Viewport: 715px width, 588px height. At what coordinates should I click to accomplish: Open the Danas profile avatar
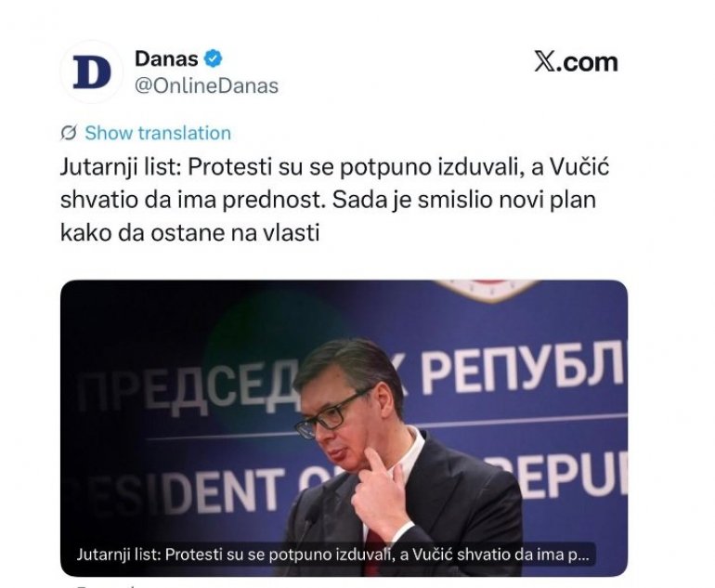click(x=92, y=72)
